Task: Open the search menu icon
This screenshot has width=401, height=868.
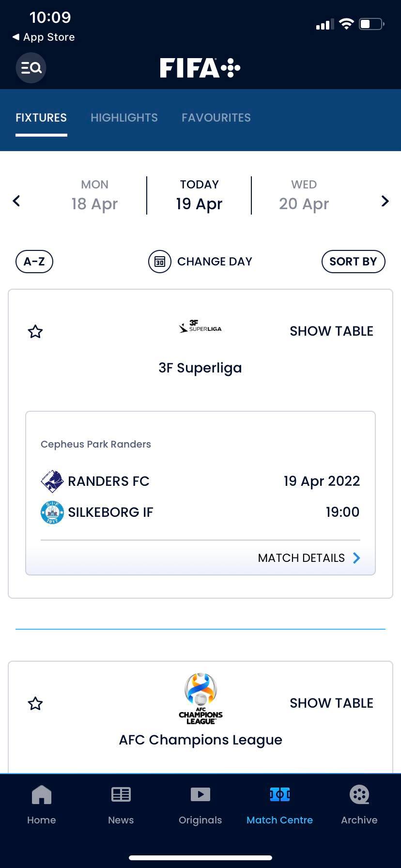Action: (31, 68)
